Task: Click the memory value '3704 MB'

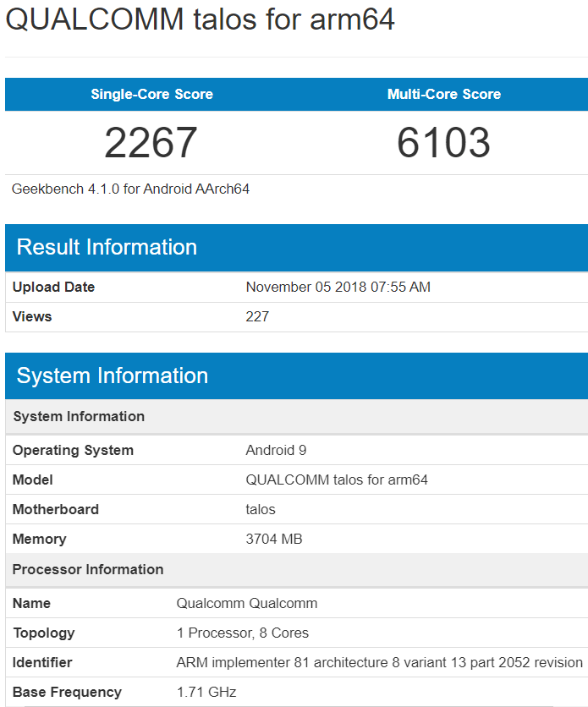Action: [274, 539]
